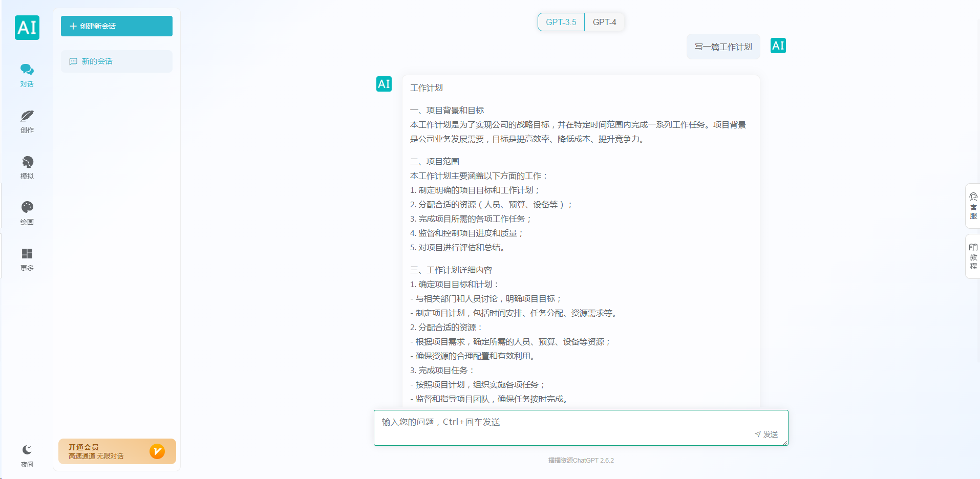
Task: Click the 发送 send button
Action: click(x=766, y=434)
